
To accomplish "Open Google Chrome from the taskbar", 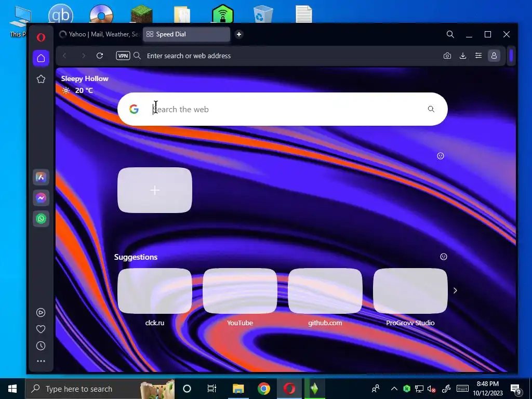I will pos(263,389).
